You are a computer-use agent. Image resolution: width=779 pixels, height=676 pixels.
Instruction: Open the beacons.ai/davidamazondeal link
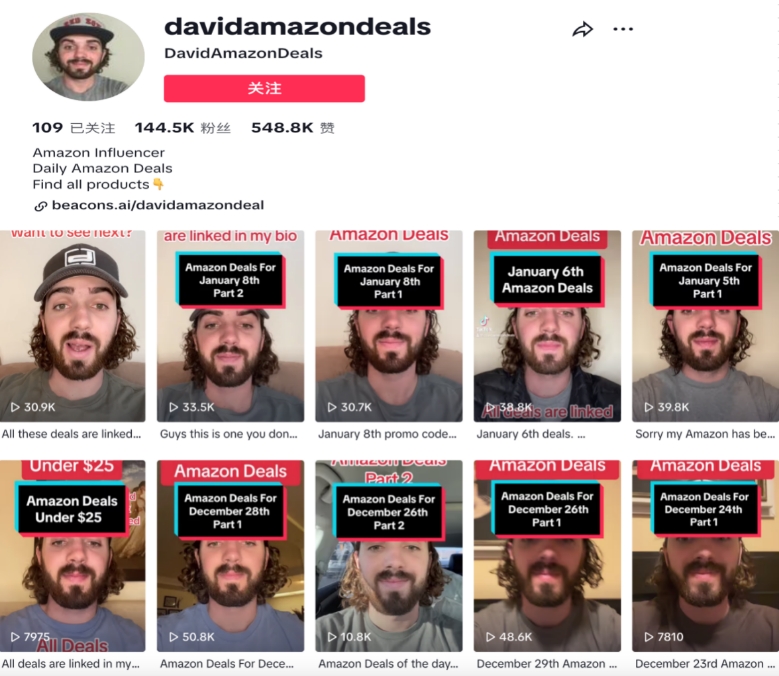click(x=157, y=205)
